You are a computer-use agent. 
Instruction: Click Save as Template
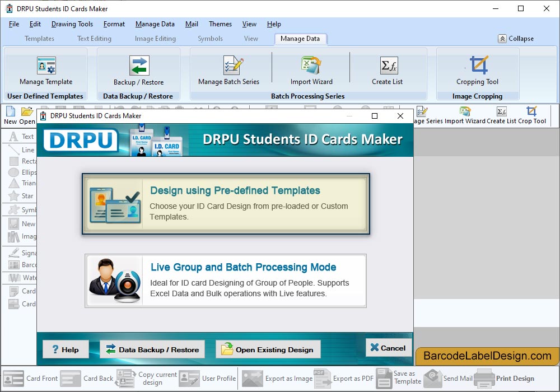399,379
